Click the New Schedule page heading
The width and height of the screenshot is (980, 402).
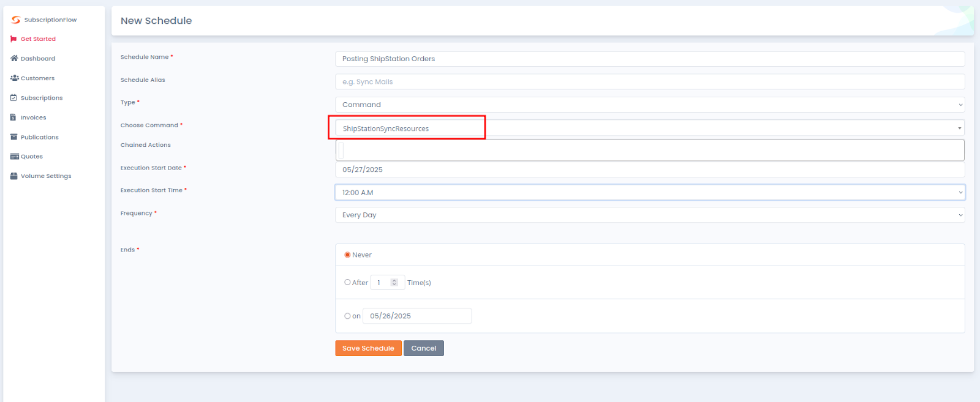(156, 21)
